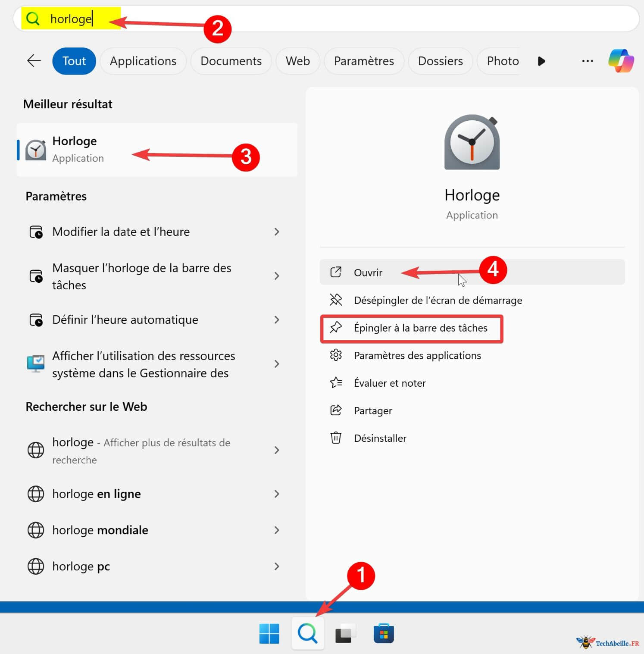Open Afficher l'utilisation des ressources système result
Screen dimensions: 644x654
(157, 364)
